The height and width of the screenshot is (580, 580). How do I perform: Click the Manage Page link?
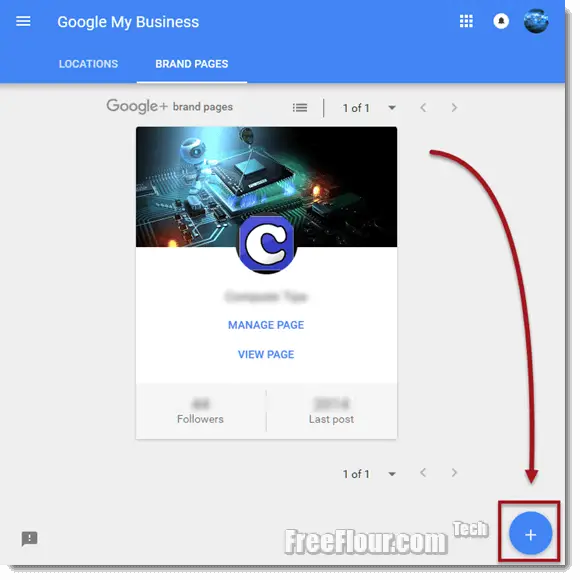pyautogui.click(x=266, y=325)
